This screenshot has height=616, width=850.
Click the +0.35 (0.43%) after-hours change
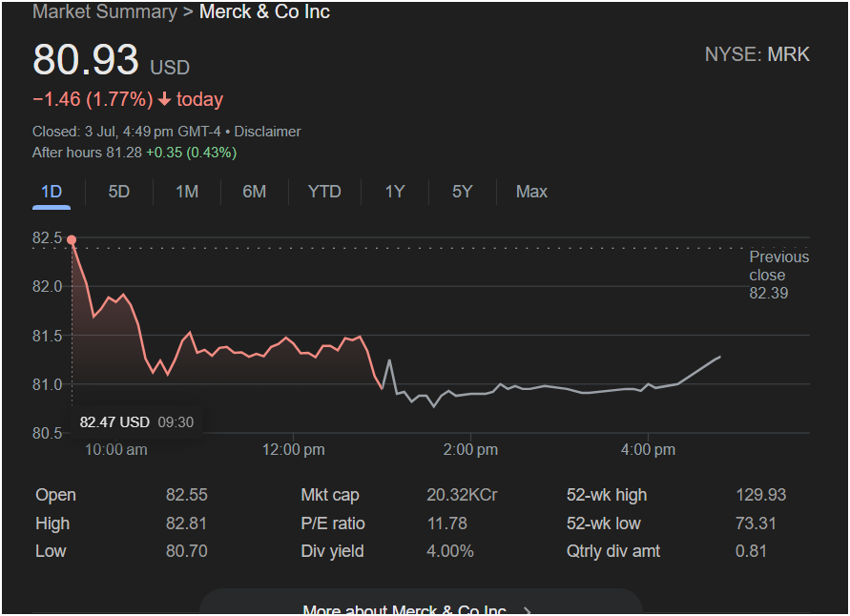(x=192, y=153)
